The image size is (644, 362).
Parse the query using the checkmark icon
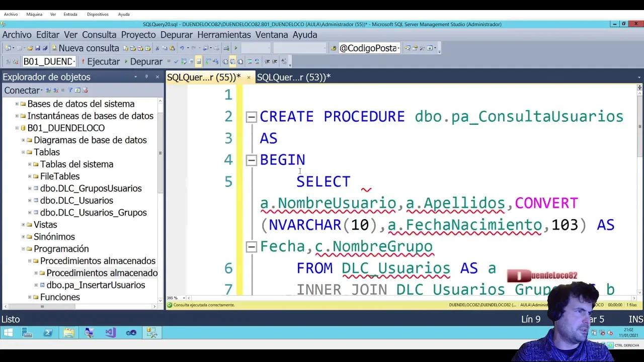176,61
